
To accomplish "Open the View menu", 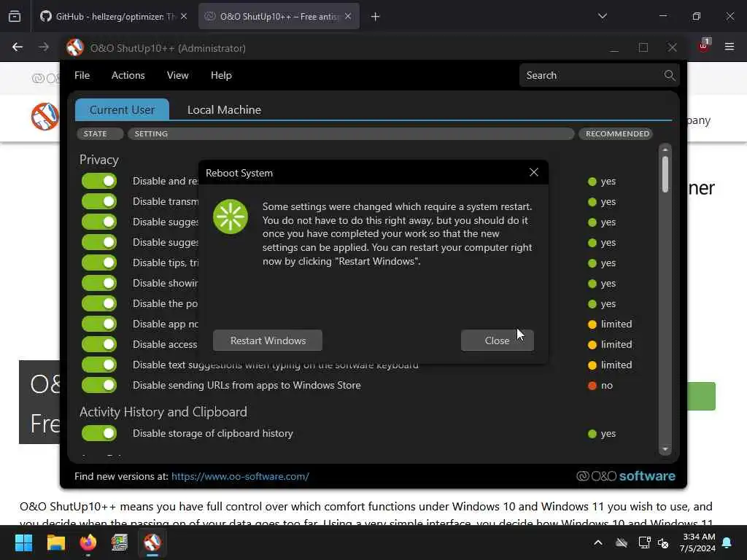I will [178, 75].
